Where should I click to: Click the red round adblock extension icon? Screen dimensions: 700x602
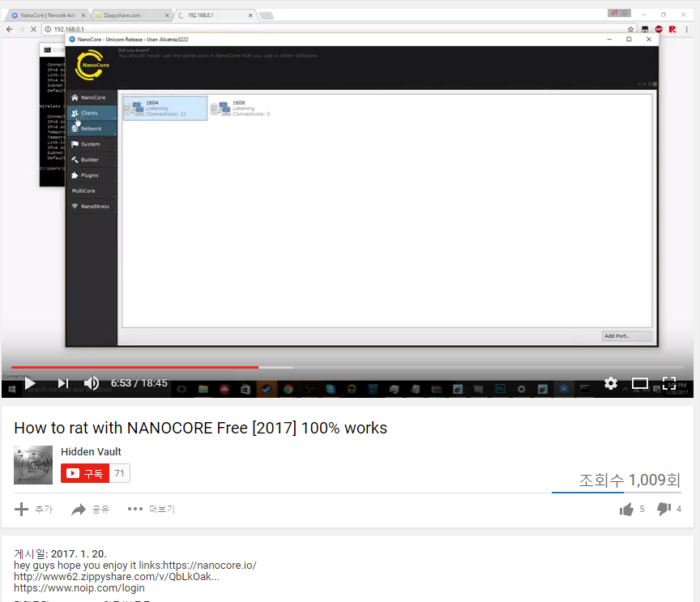click(659, 29)
